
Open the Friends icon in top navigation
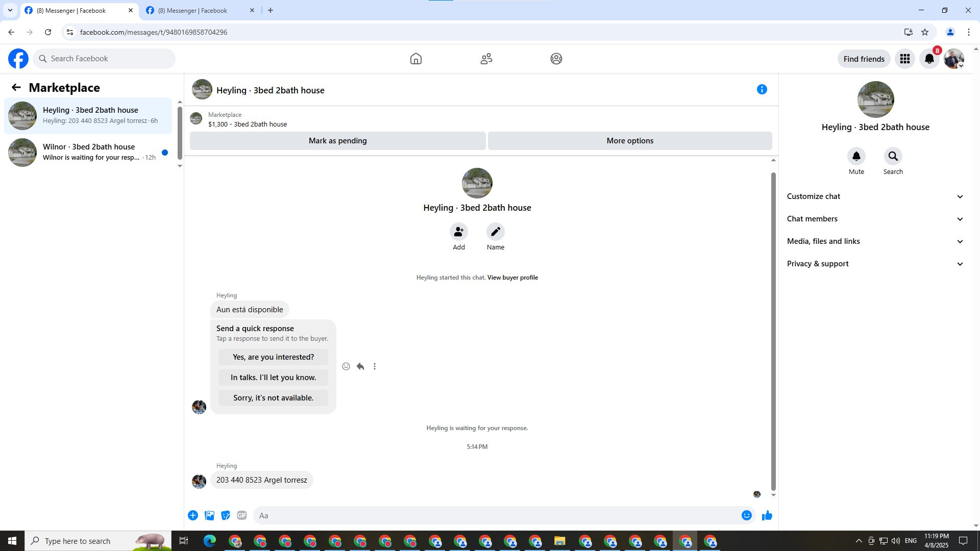(x=486, y=59)
